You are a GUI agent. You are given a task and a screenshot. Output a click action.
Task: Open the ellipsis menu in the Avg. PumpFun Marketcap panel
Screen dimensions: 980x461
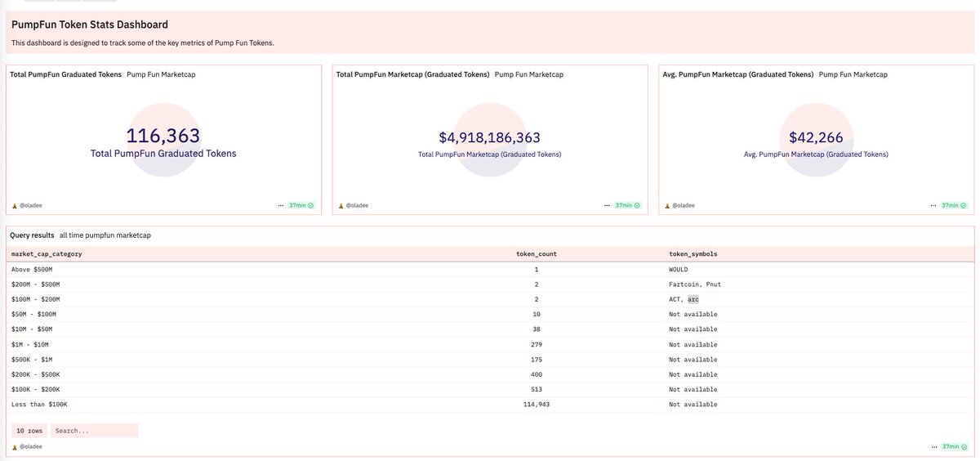(x=933, y=205)
